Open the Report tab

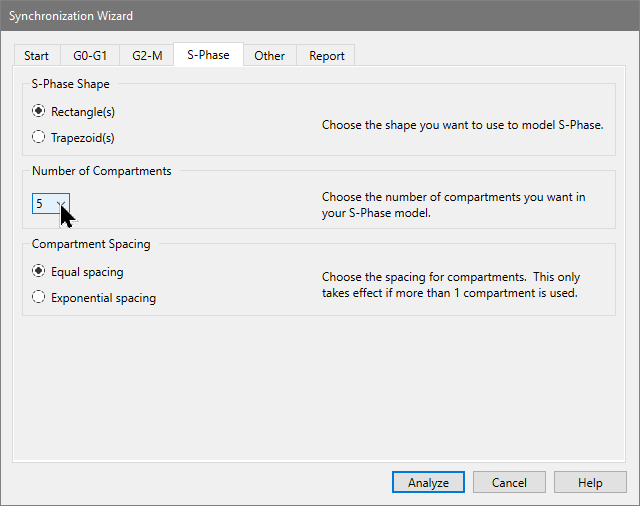tap(327, 55)
